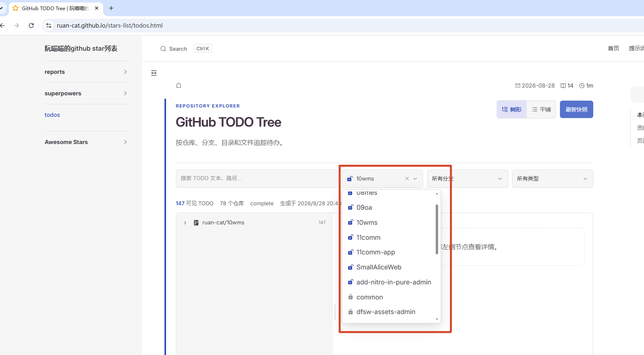Open the todos sidebar link

click(x=52, y=115)
